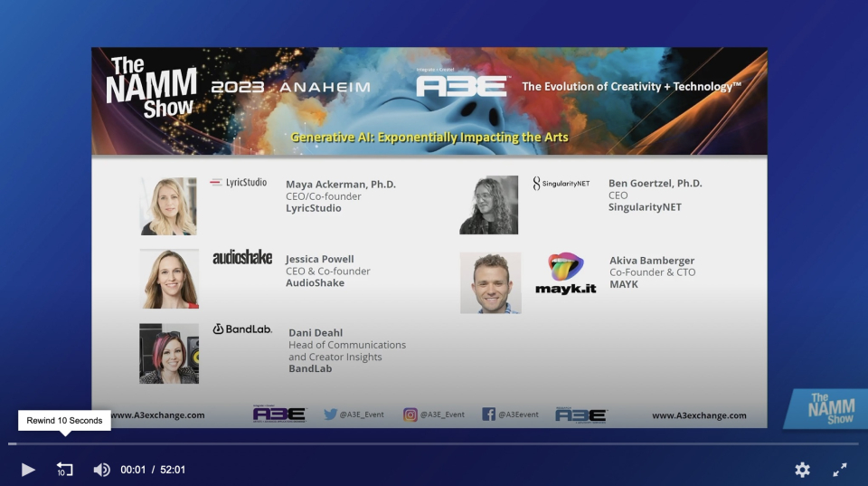The height and width of the screenshot is (486, 868).
Task: Enter fullscreen mode
Action: 840,470
